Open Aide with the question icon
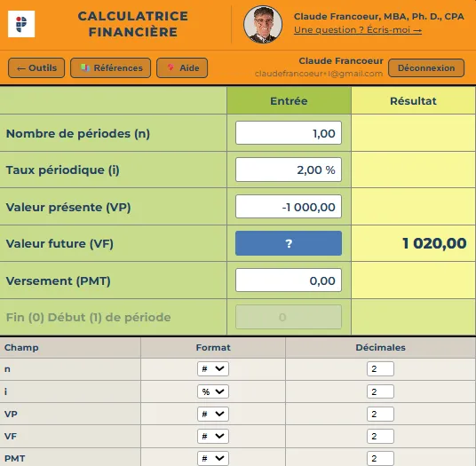 click(x=182, y=68)
